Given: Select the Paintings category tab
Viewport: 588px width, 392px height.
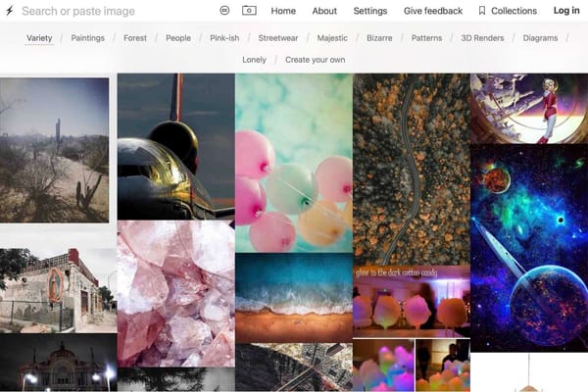Looking at the screenshot, I should point(88,38).
